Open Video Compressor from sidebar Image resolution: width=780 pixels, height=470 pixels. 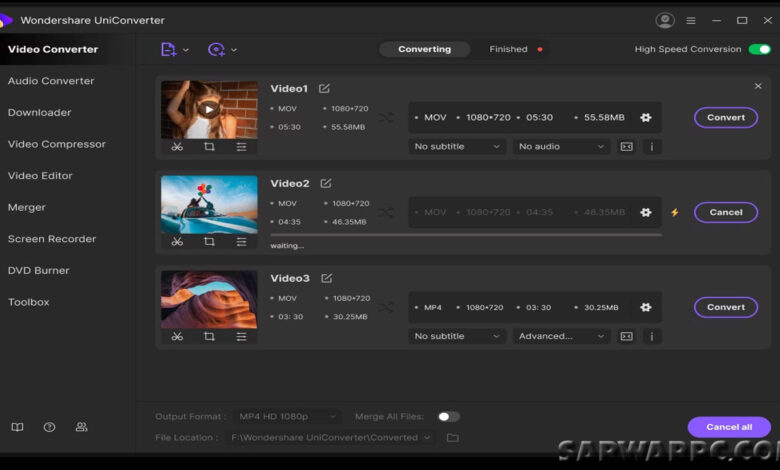[x=57, y=144]
